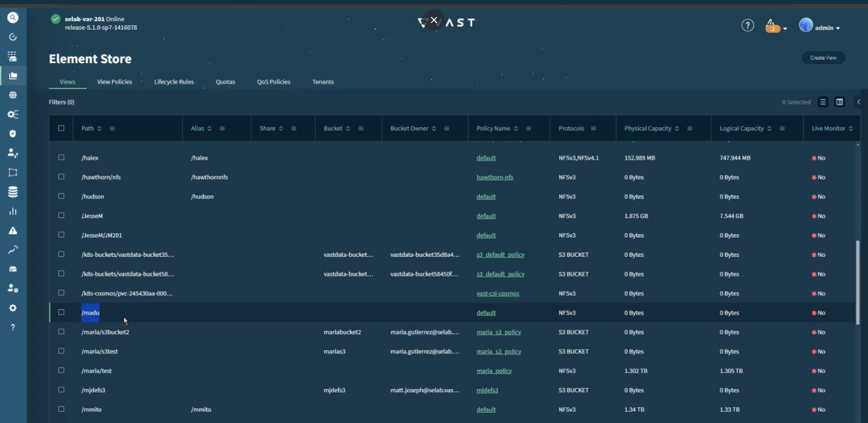
Task: Open the drive hardware sidebar icon
Action: click(13, 269)
